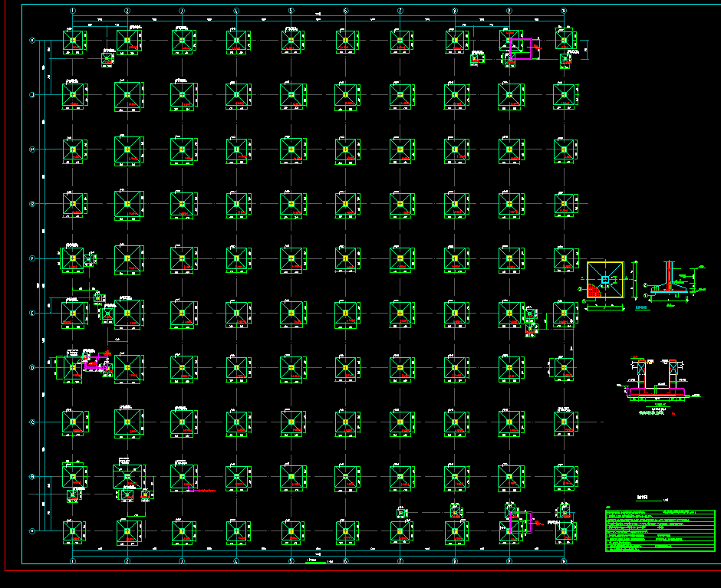721x588 pixels.
Task: Select the red outer border on left edge
Action: point(5,291)
